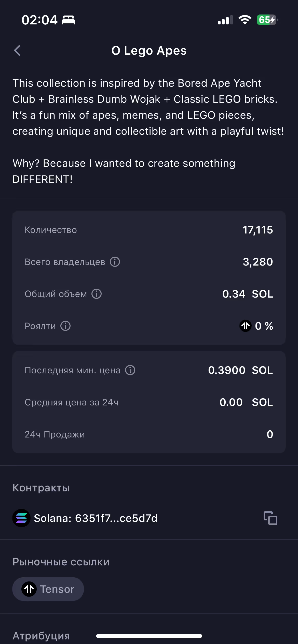
Task: Open info icon for Последняя мин. цена
Action: click(x=130, y=370)
